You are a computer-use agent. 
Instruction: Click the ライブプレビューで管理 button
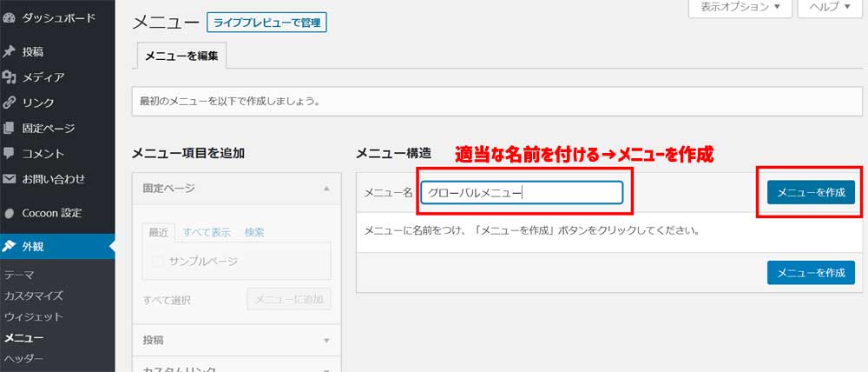(x=267, y=22)
